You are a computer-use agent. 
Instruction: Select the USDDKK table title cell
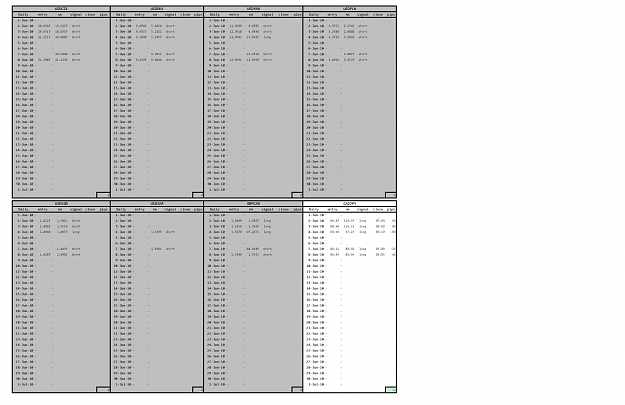pyautogui.click(x=157, y=8)
